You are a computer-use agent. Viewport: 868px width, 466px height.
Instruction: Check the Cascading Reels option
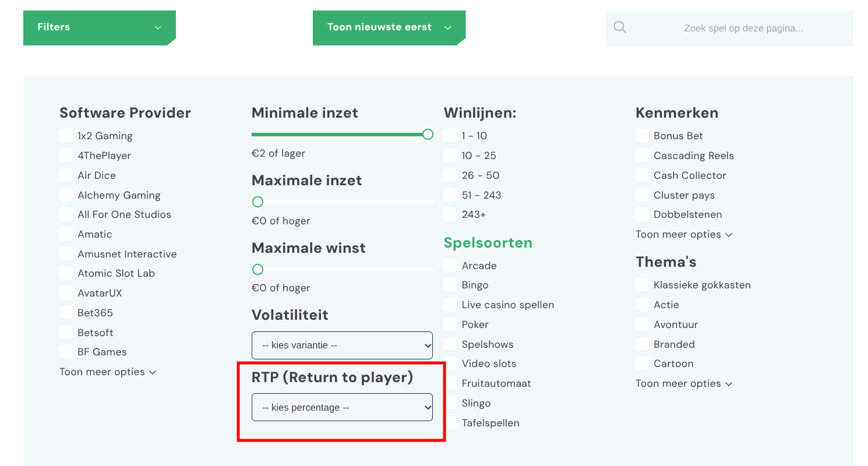tap(642, 156)
